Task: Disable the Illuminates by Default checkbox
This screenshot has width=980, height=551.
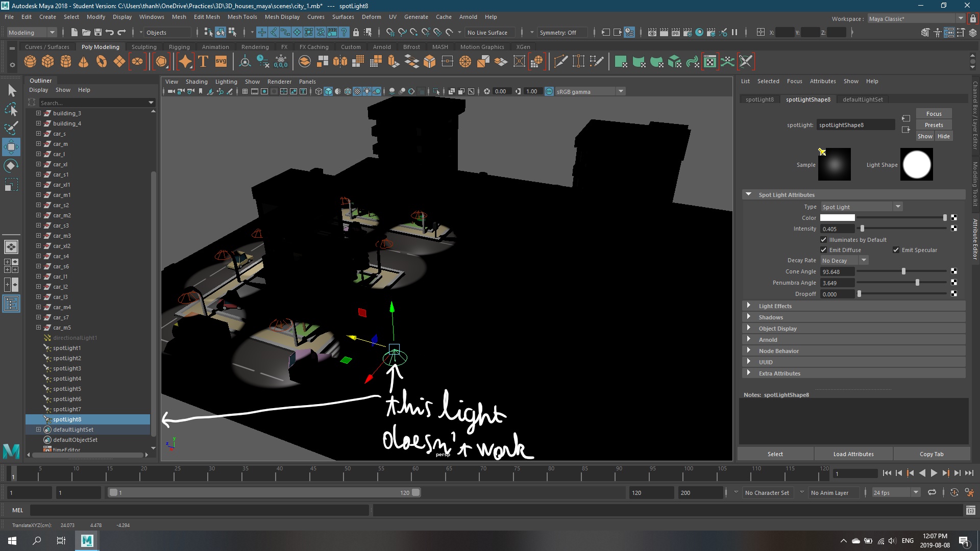Action: (824, 239)
